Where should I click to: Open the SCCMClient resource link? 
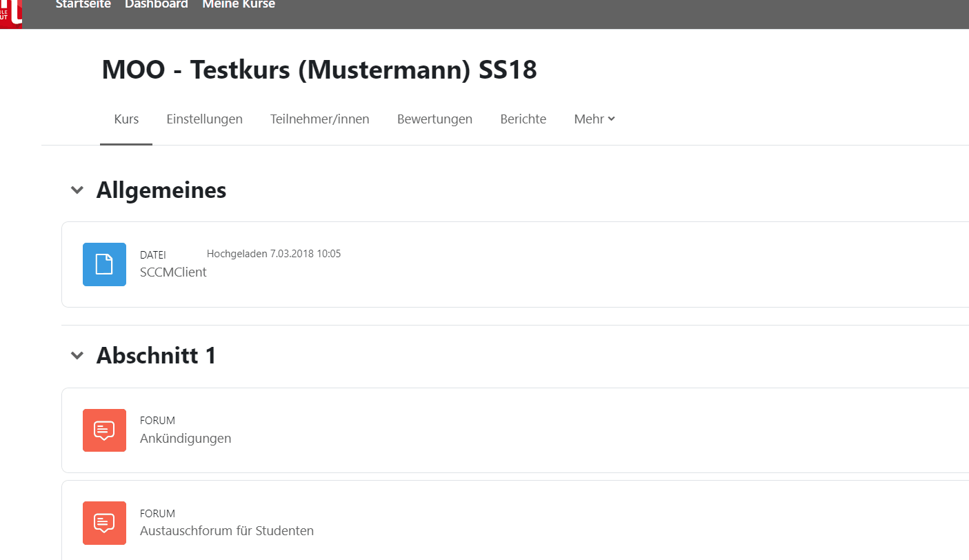pos(172,272)
